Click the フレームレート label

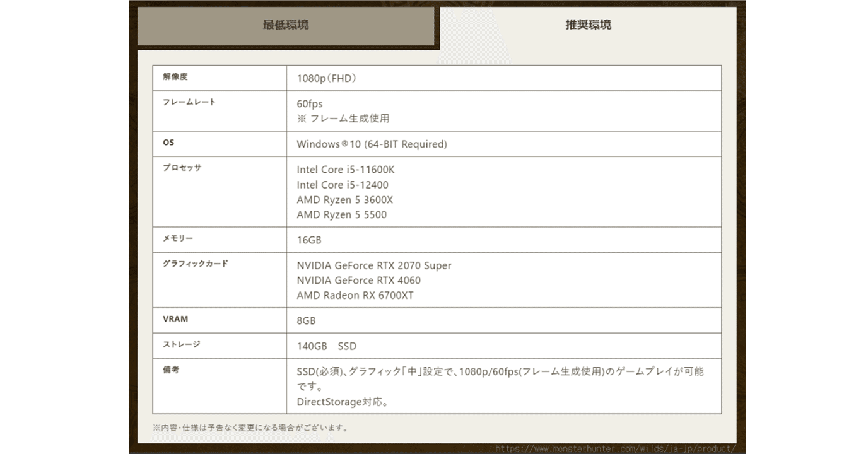coord(189,102)
